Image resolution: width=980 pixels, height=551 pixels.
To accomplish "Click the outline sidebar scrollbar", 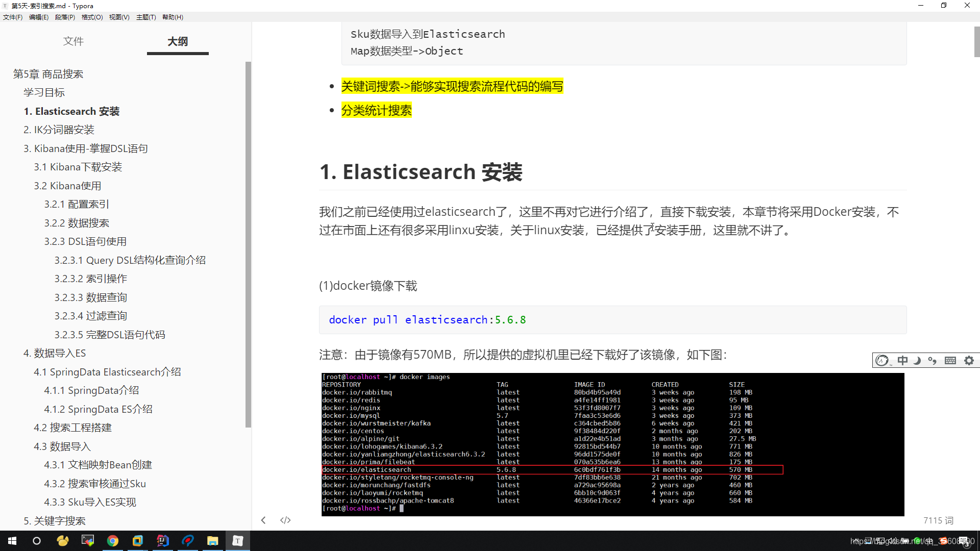I will 249,244.
